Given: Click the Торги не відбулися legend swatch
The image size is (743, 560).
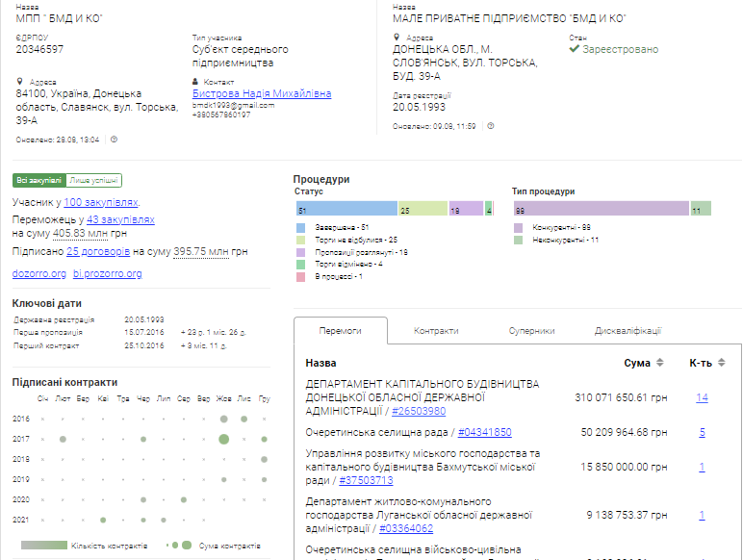Looking at the screenshot, I should [x=301, y=241].
